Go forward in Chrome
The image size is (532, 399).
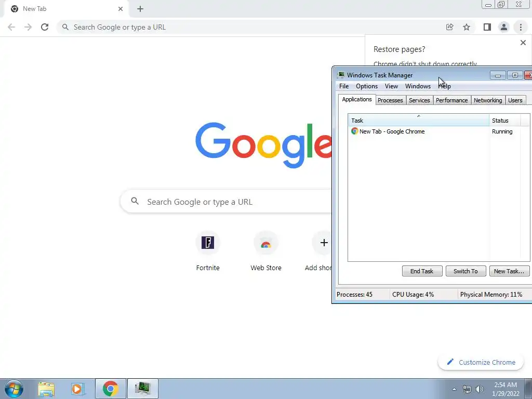pyautogui.click(x=28, y=27)
